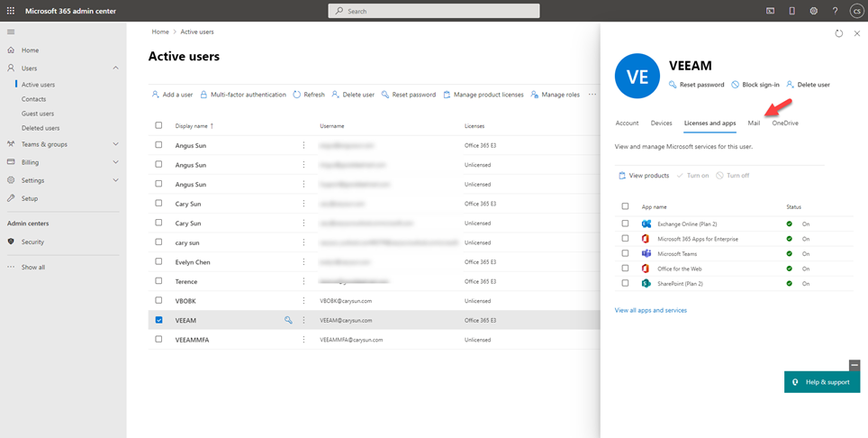868x438 pixels.
Task: Check the Evelyn Chen row checkbox
Action: click(158, 261)
